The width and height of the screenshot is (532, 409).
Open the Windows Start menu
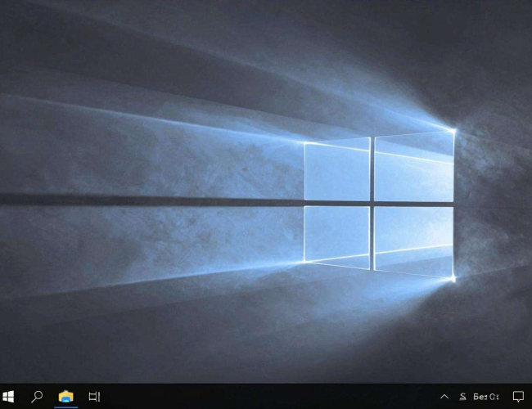click(x=8, y=397)
